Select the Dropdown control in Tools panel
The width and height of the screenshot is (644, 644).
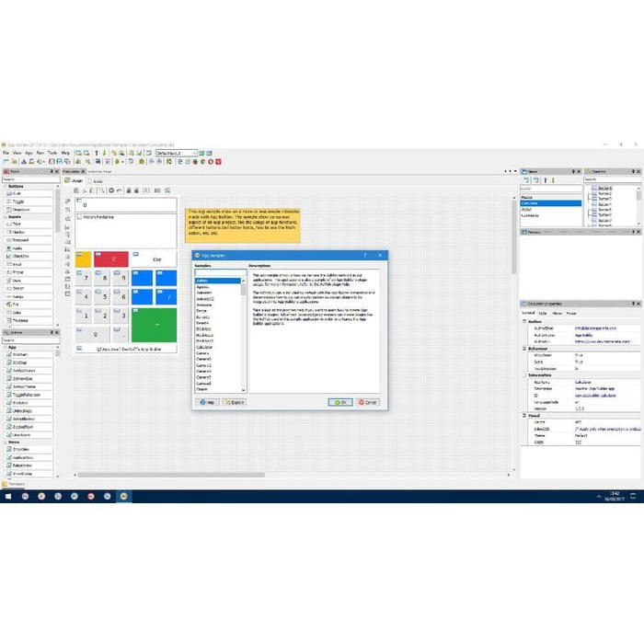click(x=29, y=210)
